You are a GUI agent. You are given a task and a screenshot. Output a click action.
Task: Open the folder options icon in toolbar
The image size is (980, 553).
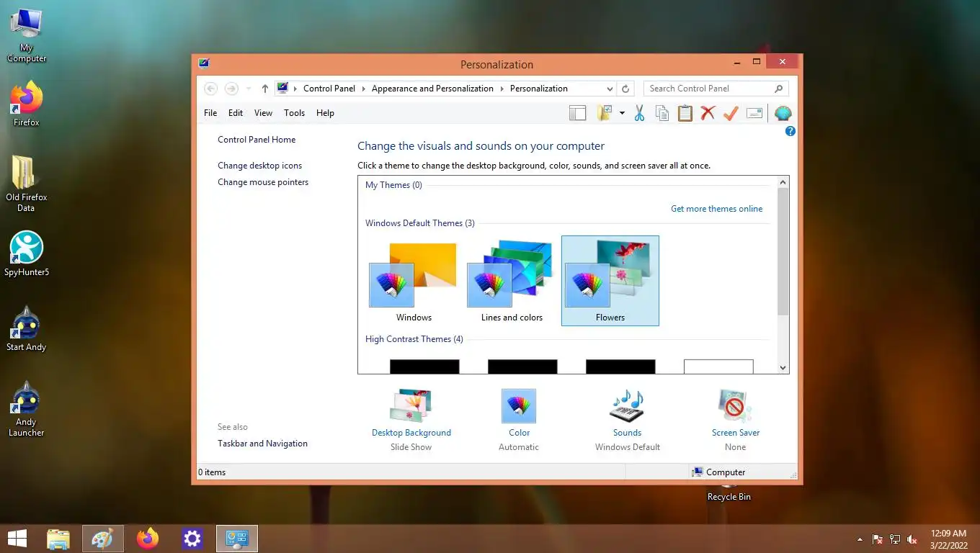click(x=605, y=113)
